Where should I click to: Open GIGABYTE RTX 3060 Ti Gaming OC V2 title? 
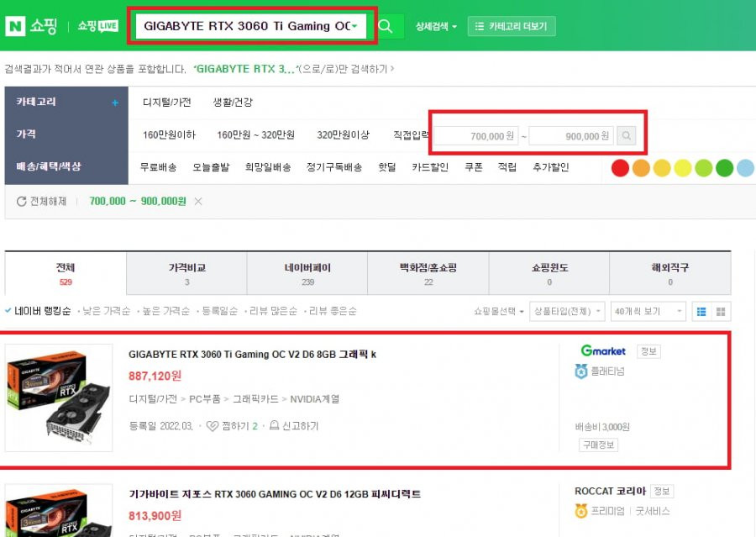[252, 354]
